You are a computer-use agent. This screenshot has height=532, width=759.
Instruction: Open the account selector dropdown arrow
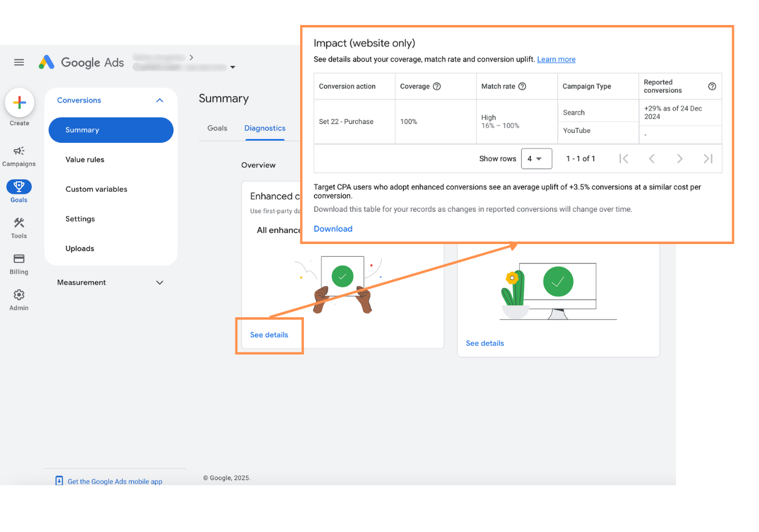click(232, 68)
